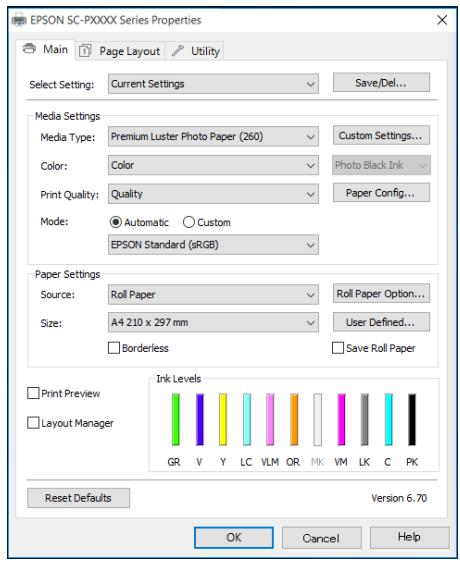Click the Paper Settings group label
The height and width of the screenshot is (562, 460).
click(x=67, y=275)
